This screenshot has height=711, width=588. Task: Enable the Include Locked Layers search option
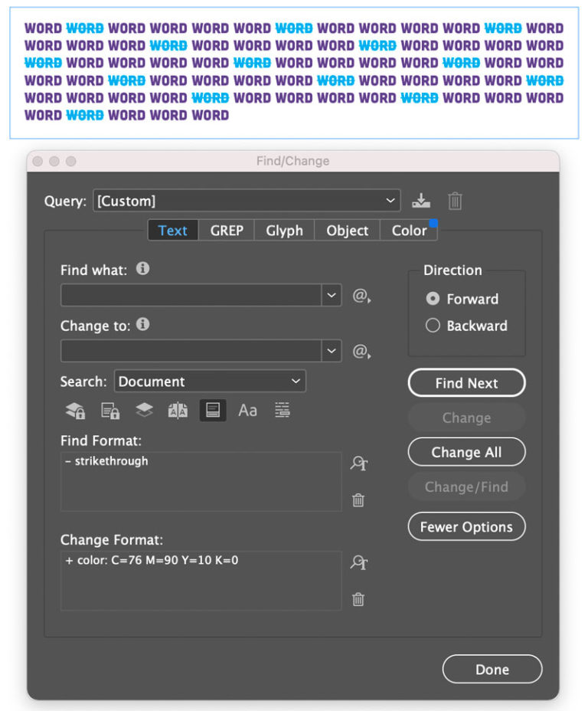tap(74, 410)
